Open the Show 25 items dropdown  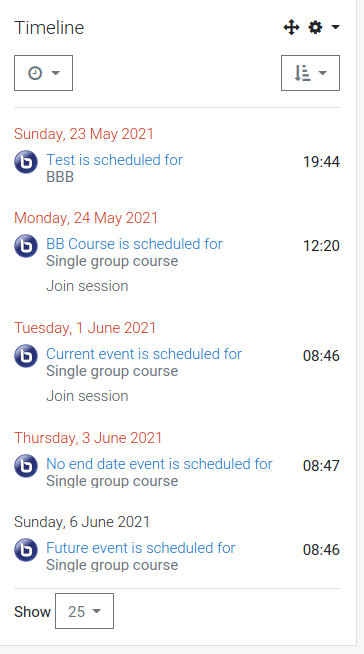point(84,611)
